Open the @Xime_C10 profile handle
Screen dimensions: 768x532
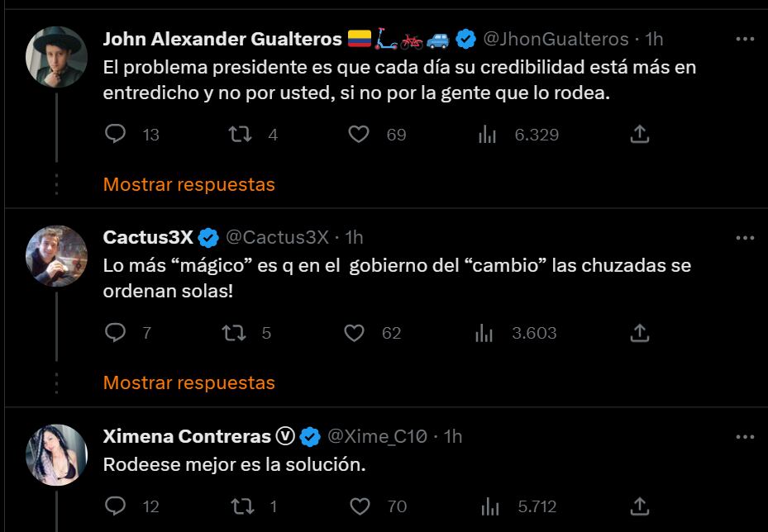[377, 435]
